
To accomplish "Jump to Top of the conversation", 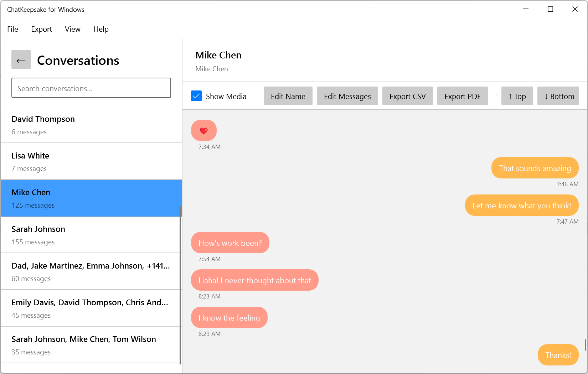I will [517, 96].
